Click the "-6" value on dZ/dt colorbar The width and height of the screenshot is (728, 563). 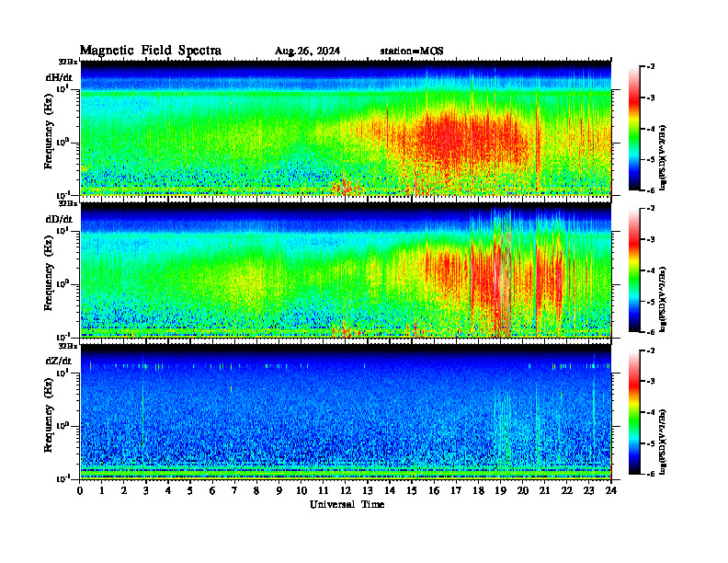tap(652, 474)
